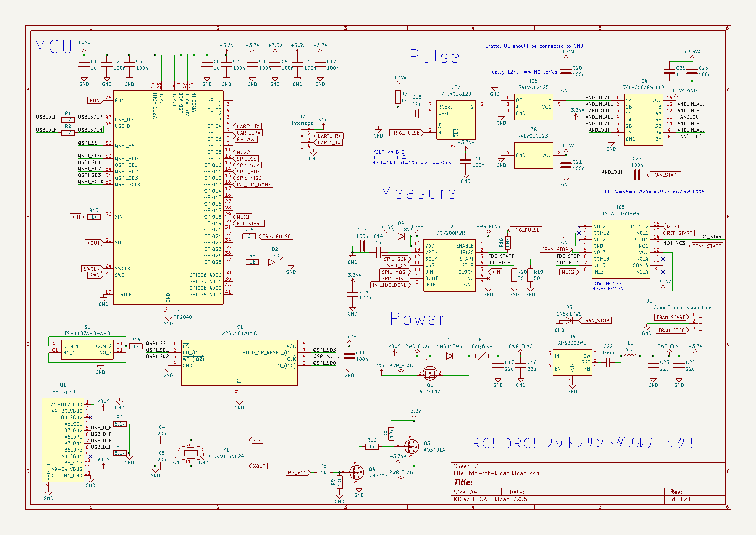Select the D2 LED diode symbol
756x535 pixels.
coord(272,262)
